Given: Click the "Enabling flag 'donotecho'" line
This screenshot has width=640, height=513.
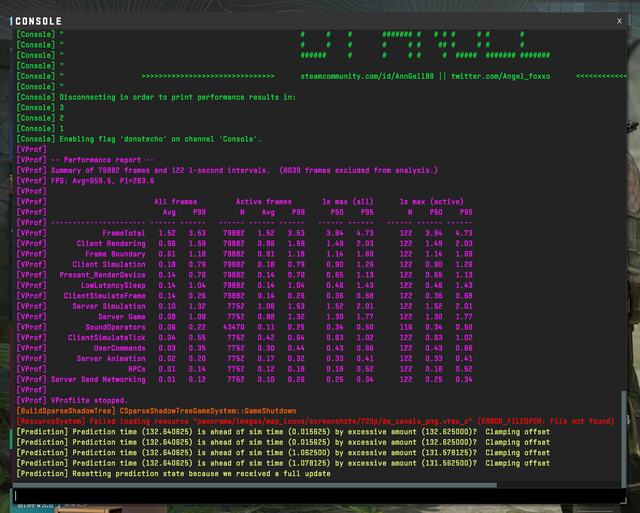Looking at the screenshot, I should click(x=139, y=139).
